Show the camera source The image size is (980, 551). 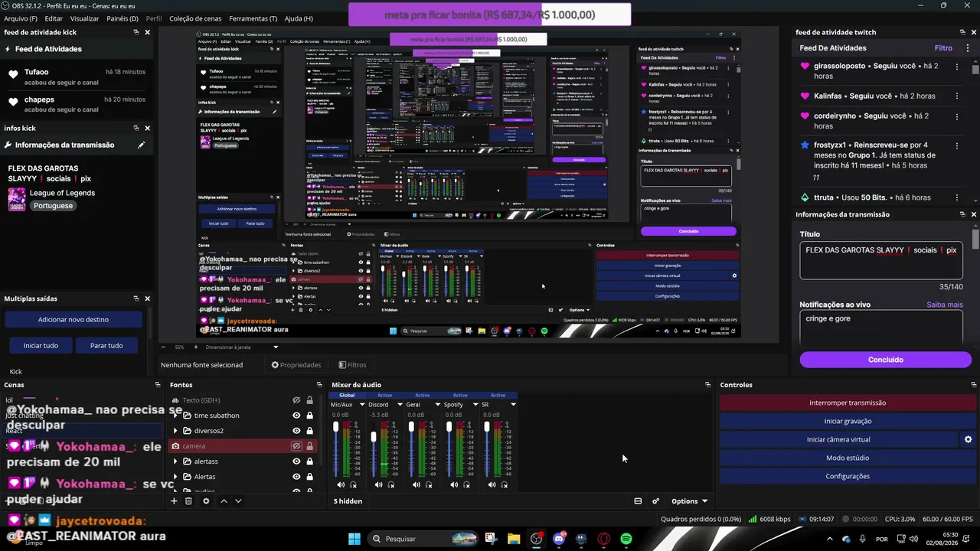296,446
